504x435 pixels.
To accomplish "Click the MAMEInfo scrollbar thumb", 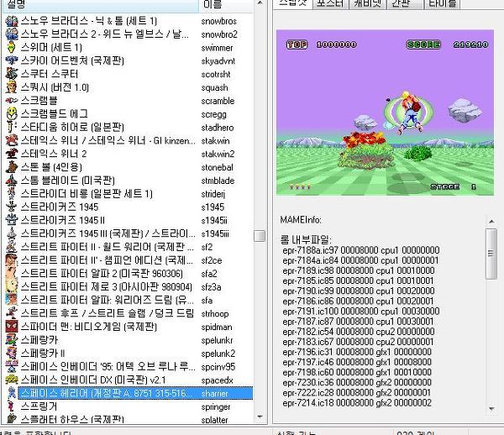I will pos(491,254).
